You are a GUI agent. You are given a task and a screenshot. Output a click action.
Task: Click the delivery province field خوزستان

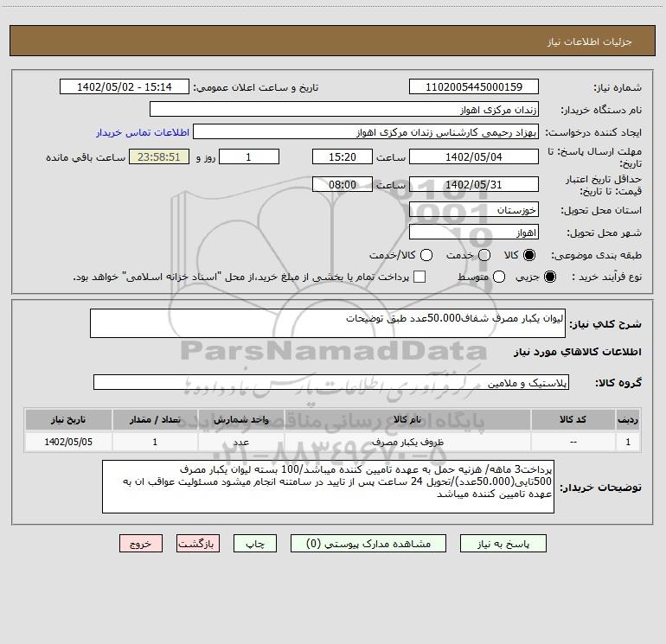(x=474, y=209)
